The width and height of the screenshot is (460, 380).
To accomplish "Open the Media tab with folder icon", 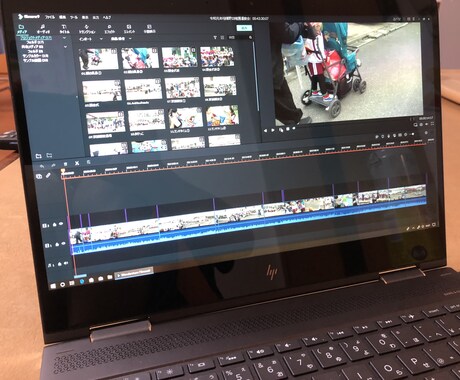I will coord(22,29).
